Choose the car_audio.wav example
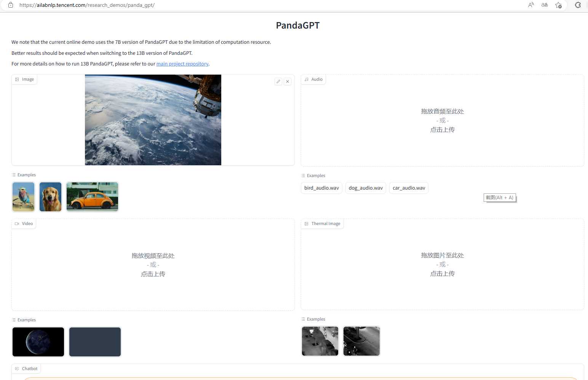The image size is (588, 380). pyautogui.click(x=409, y=188)
